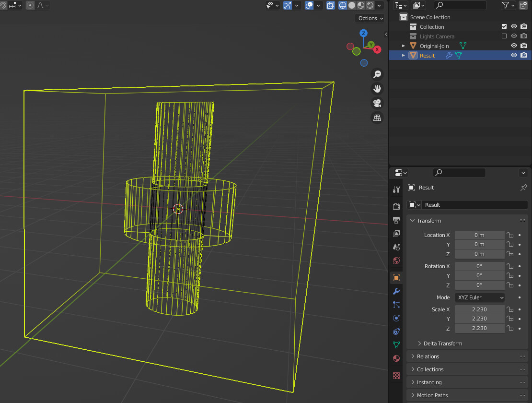532x403 pixels.
Task: Open the Physics Properties tab
Action: tap(396, 318)
